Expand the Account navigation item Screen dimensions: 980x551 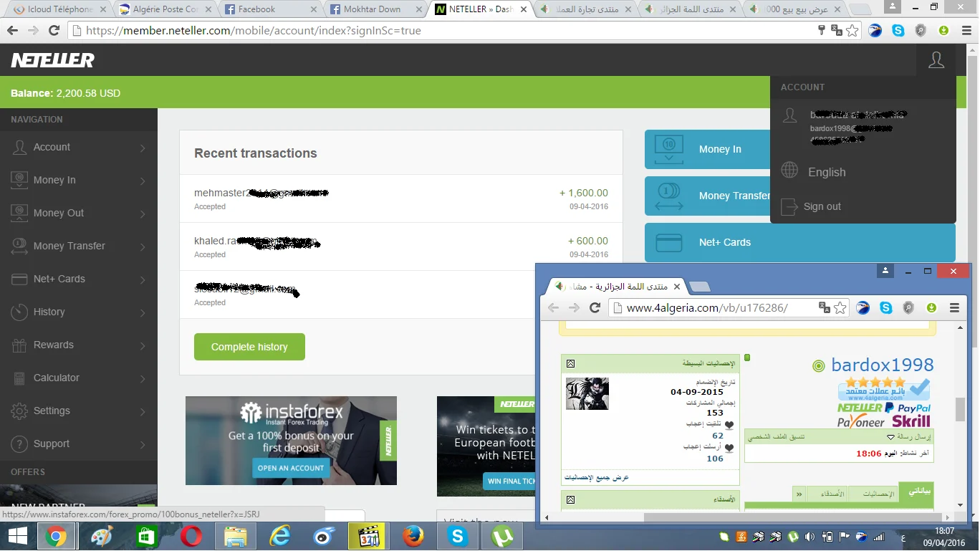click(78, 147)
